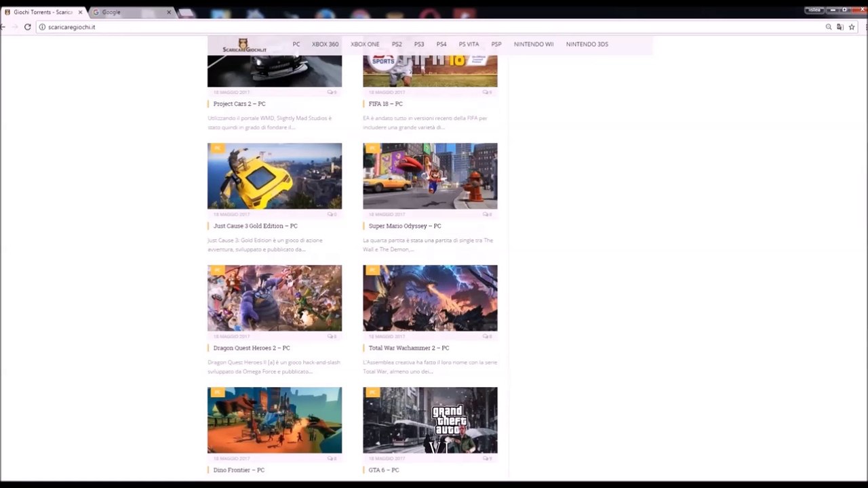Image resolution: width=868 pixels, height=488 pixels.
Task: Click the date under Project Cars 2 image
Action: click(x=232, y=92)
